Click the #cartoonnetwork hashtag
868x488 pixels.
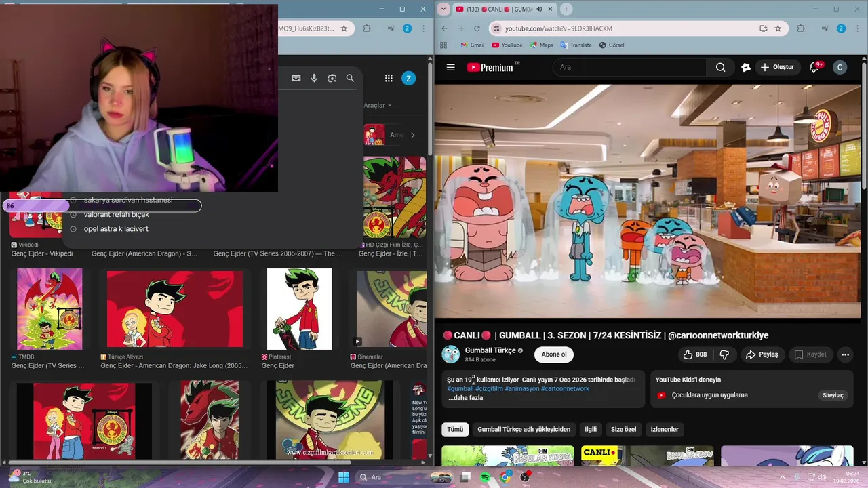point(565,389)
